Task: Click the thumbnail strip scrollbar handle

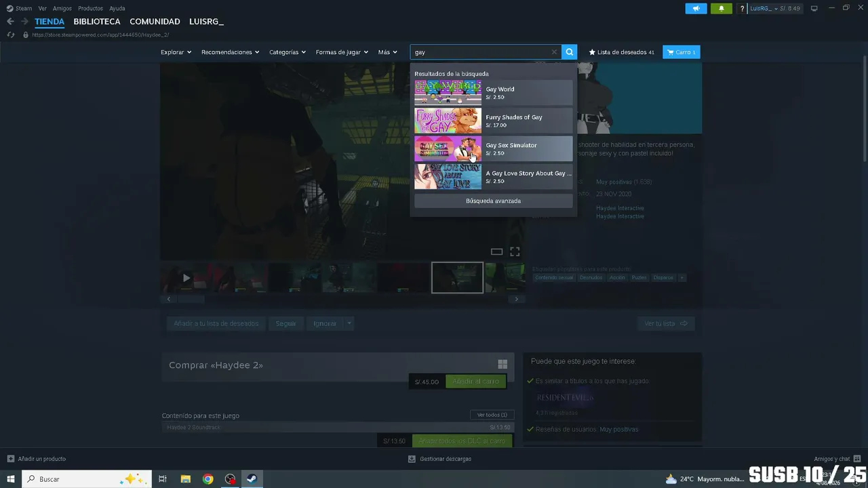Action: pos(191,299)
